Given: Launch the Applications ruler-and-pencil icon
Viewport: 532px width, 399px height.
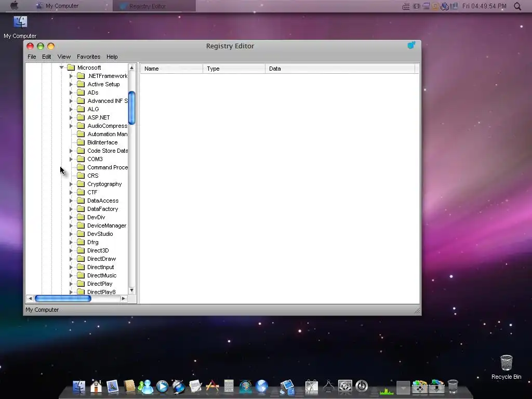Looking at the screenshot, I should [212, 387].
